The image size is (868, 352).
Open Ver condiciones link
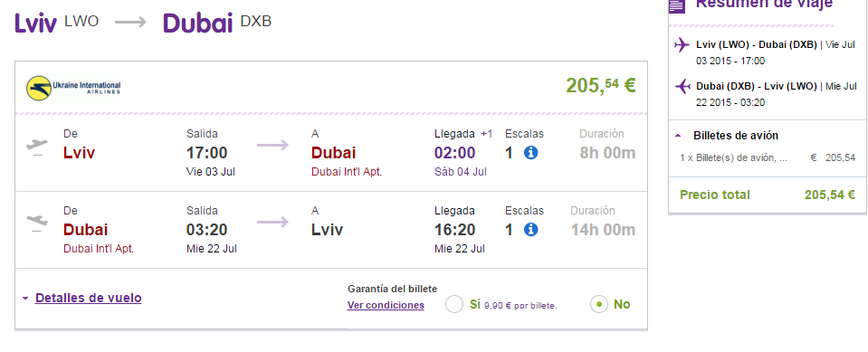point(386,305)
